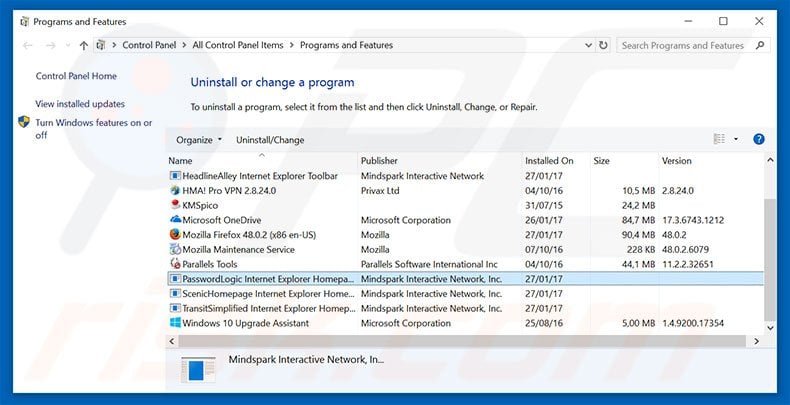790x405 pixels.
Task: Sort by Name column header
Action: 261,161
